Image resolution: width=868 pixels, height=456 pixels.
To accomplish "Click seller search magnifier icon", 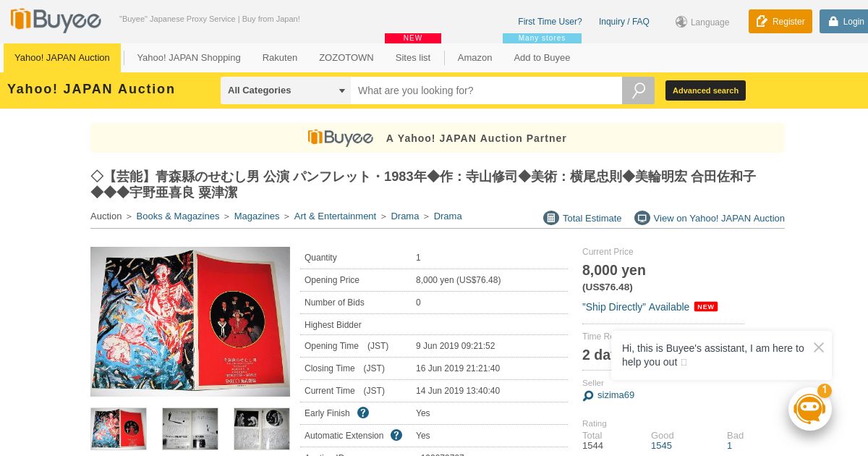I will coord(588,395).
